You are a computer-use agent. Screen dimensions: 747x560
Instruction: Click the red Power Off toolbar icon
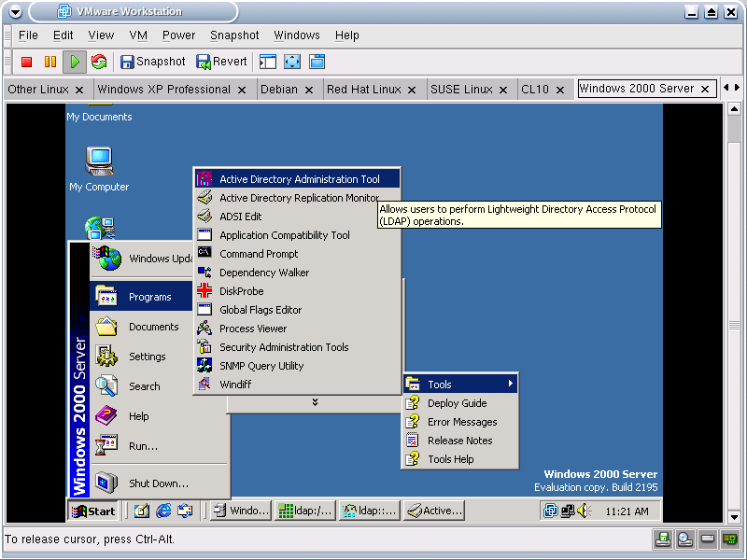27,62
